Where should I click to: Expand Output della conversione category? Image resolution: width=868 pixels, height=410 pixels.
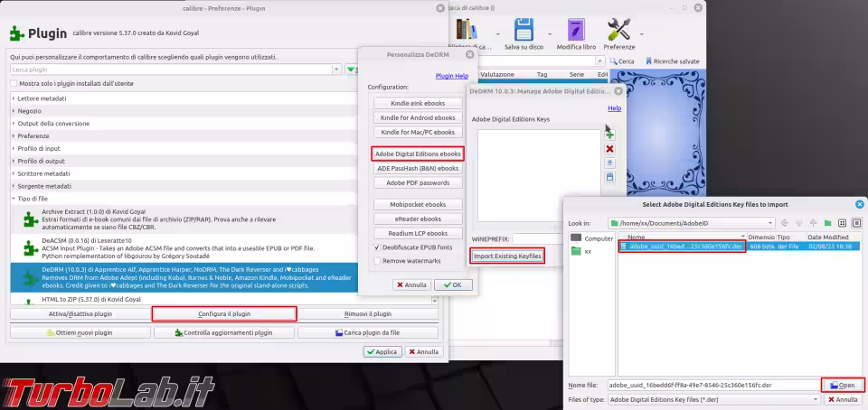coord(14,123)
